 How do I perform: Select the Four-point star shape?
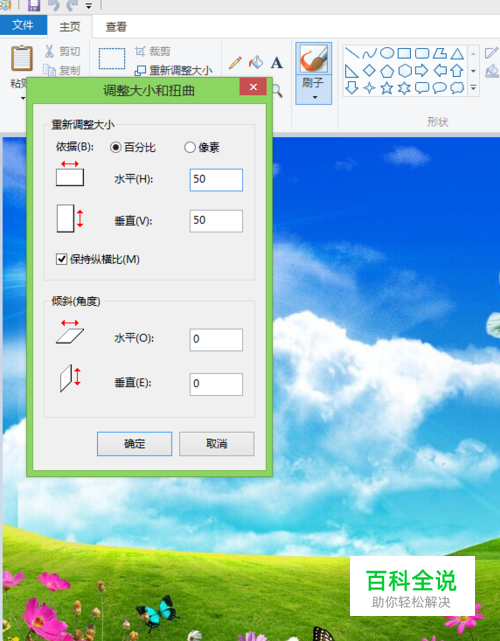pos(369,87)
